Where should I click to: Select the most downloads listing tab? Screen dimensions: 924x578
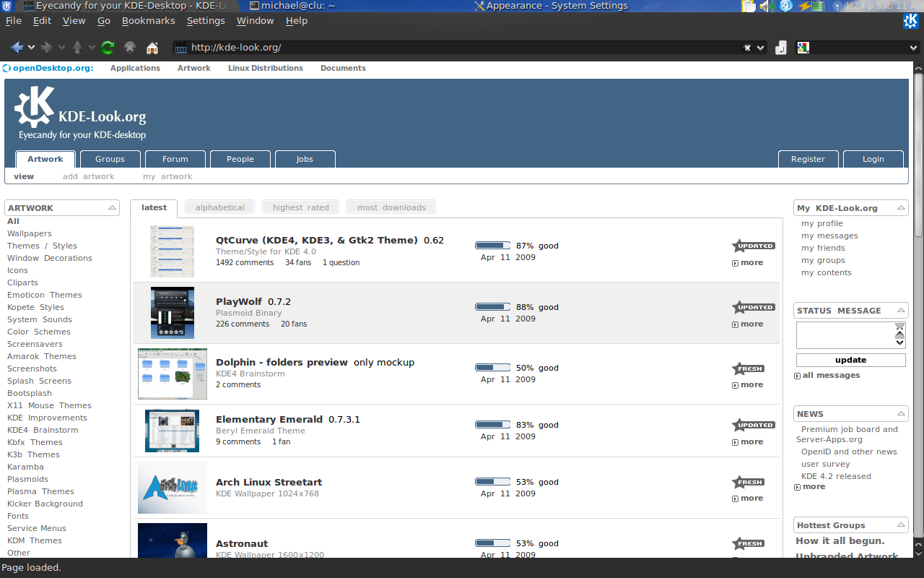[x=391, y=207]
